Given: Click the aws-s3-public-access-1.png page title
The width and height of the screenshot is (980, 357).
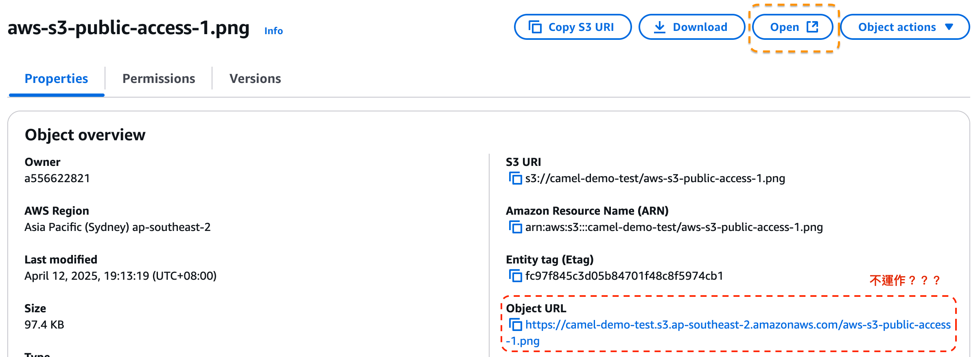Looking at the screenshot, I should 129,28.
